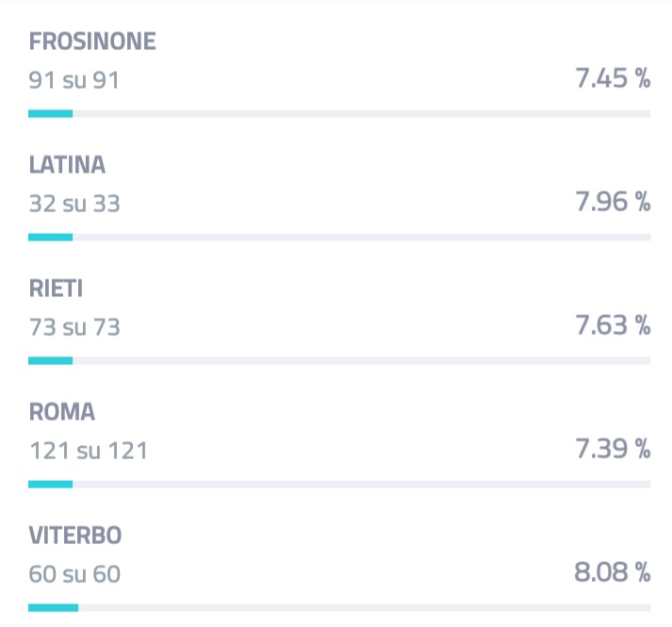The width and height of the screenshot is (672, 627).
Task: Open the VITERBO province heading
Action: 75,536
